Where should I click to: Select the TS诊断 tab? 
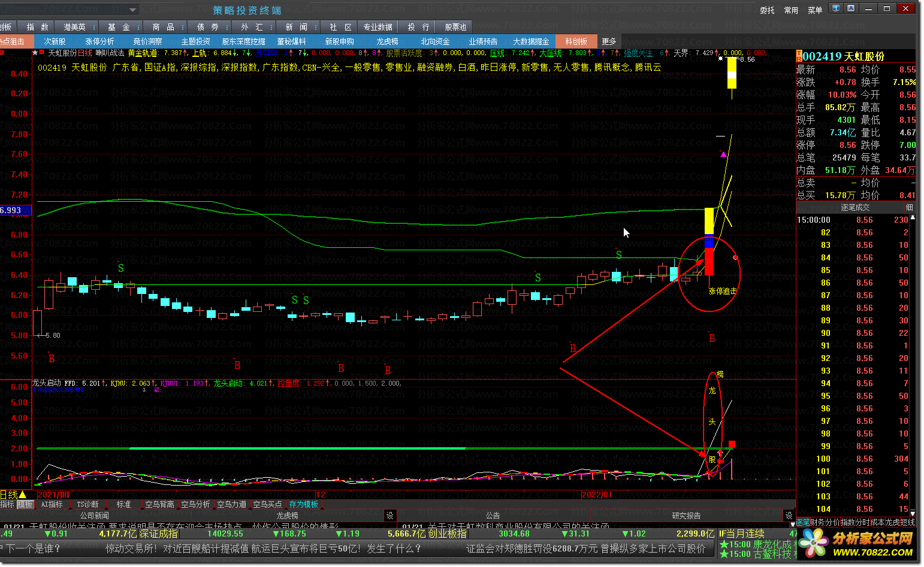point(87,505)
